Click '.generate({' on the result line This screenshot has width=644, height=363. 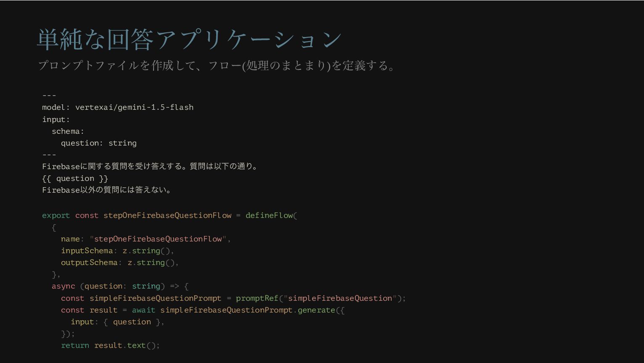pyautogui.click(x=318, y=310)
